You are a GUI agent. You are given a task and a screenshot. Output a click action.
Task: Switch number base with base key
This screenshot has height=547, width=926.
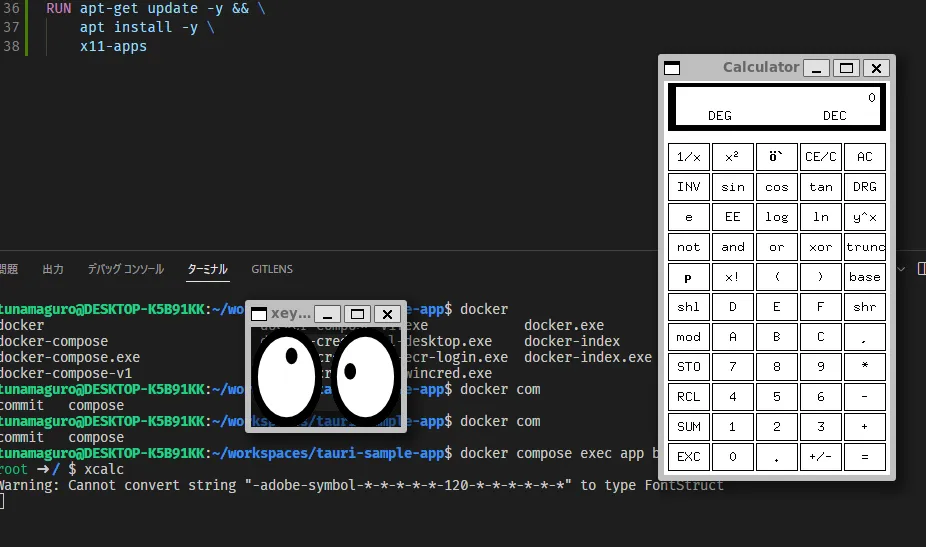864,277
